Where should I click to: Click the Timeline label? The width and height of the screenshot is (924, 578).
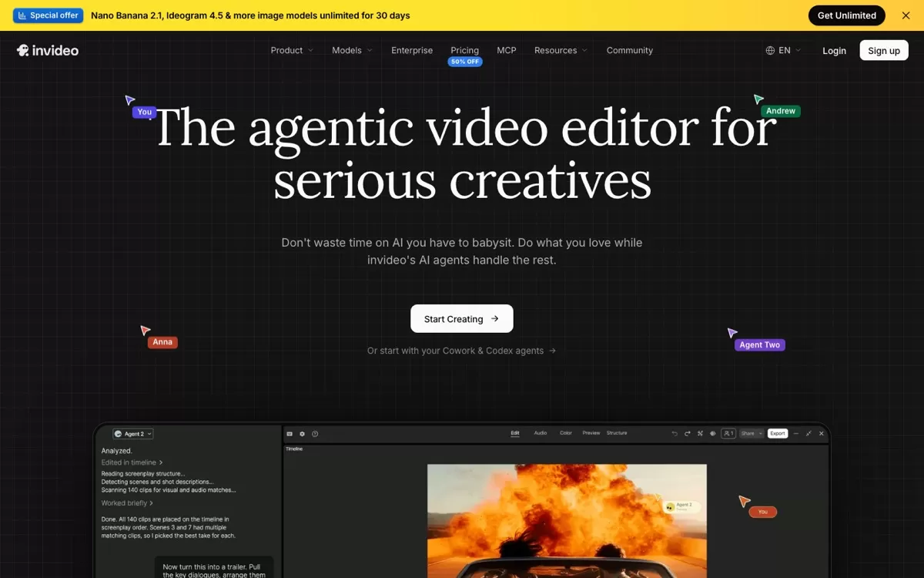click(x=294, y=449)
